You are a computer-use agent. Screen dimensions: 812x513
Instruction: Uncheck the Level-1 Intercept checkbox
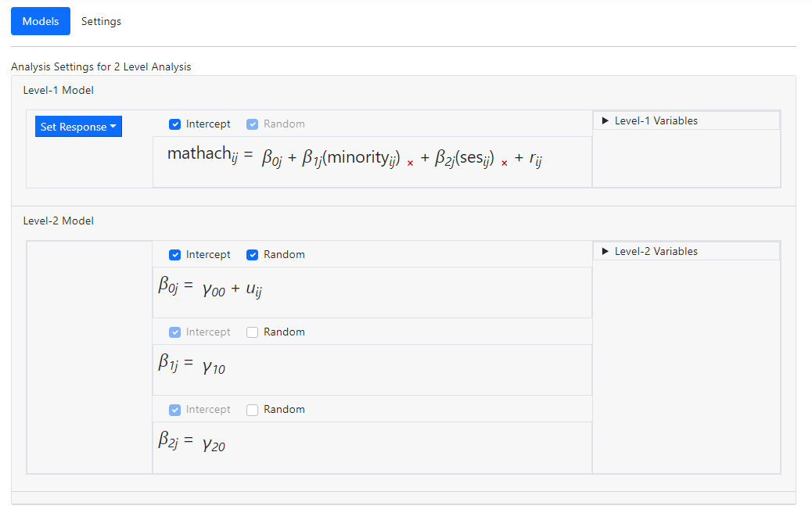pyautogui.click(x=175, y=124)
